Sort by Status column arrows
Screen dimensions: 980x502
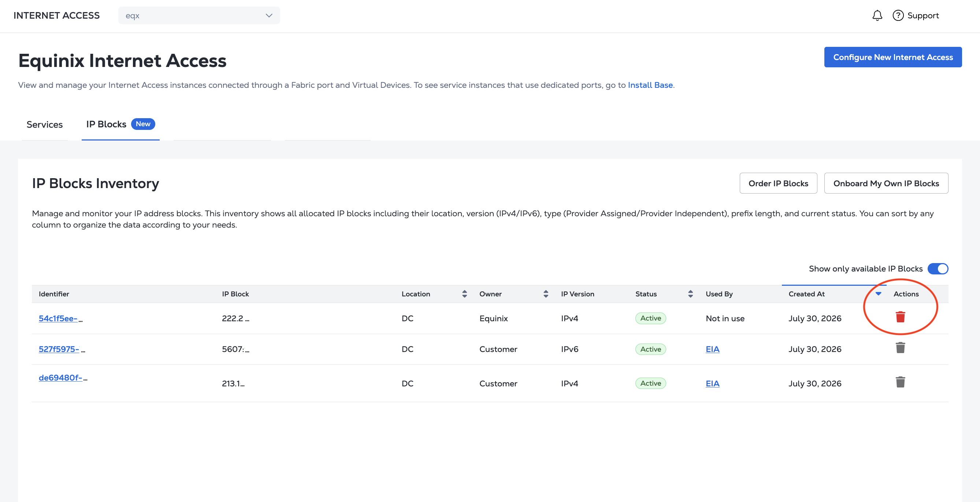690,294
